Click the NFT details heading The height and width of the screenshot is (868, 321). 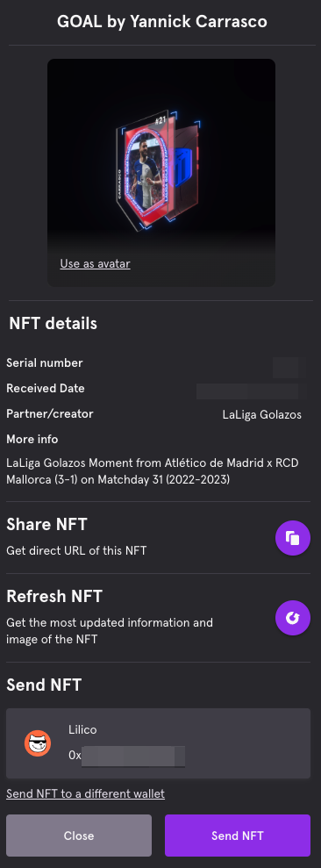click(53, 323)
